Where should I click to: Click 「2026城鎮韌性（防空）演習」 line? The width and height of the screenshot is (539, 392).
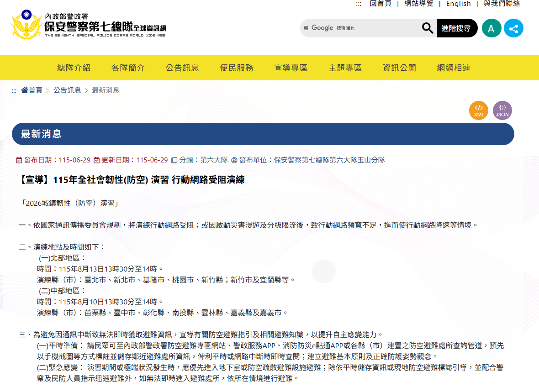pyautogui.click(x=69, y=203)
